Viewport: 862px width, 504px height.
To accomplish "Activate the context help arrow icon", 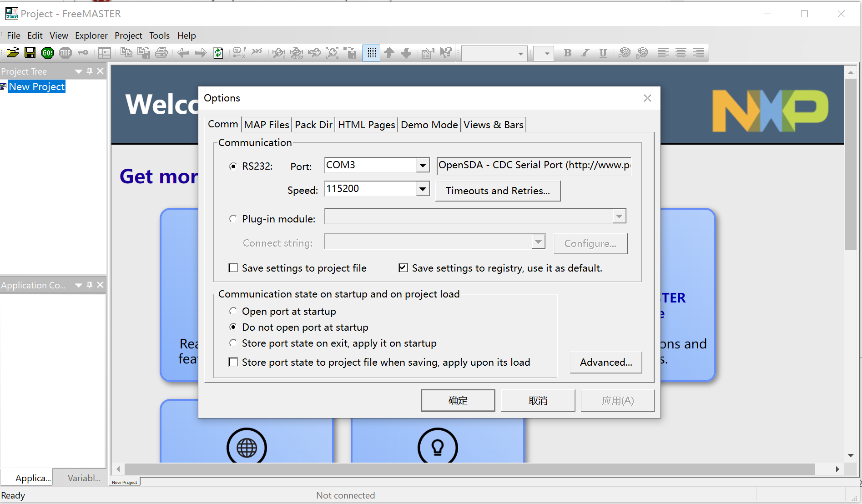I will [445, 53].
